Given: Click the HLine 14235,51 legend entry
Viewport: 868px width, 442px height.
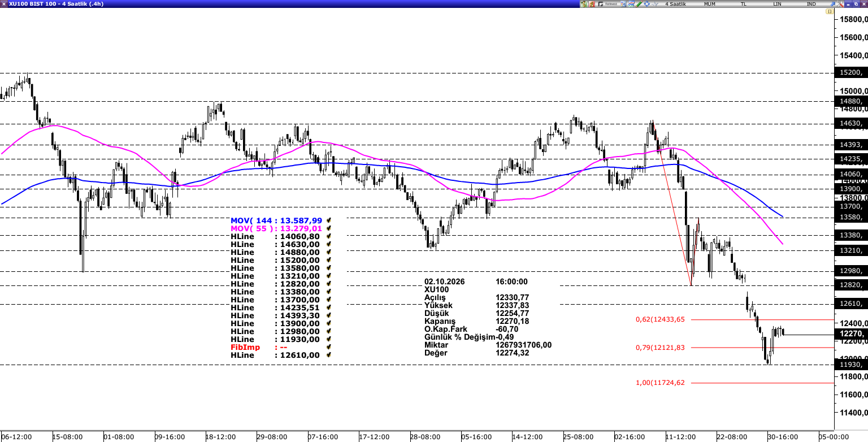Looking at the screenshot, I should click(x=275, y=307).
